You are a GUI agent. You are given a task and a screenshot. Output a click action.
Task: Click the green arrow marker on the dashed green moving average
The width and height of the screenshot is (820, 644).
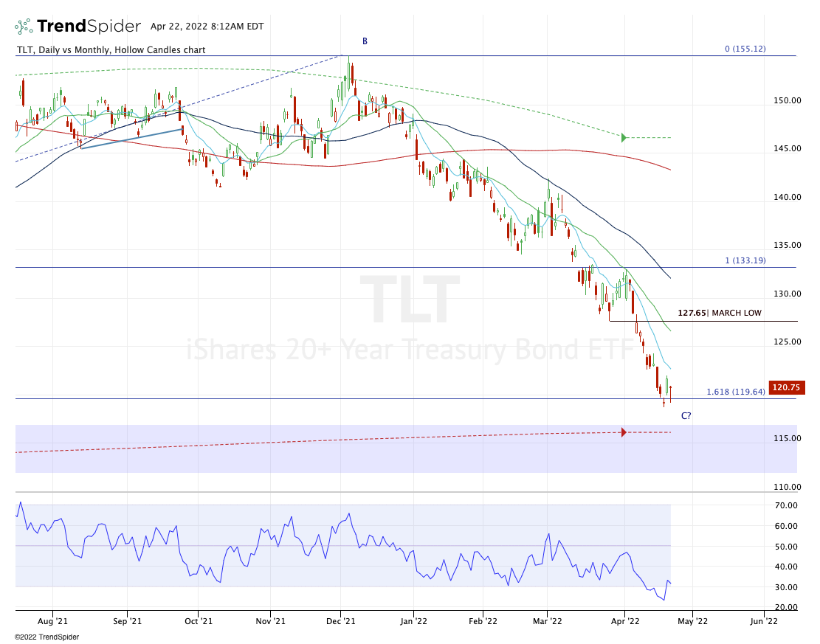tap(624, 138)
